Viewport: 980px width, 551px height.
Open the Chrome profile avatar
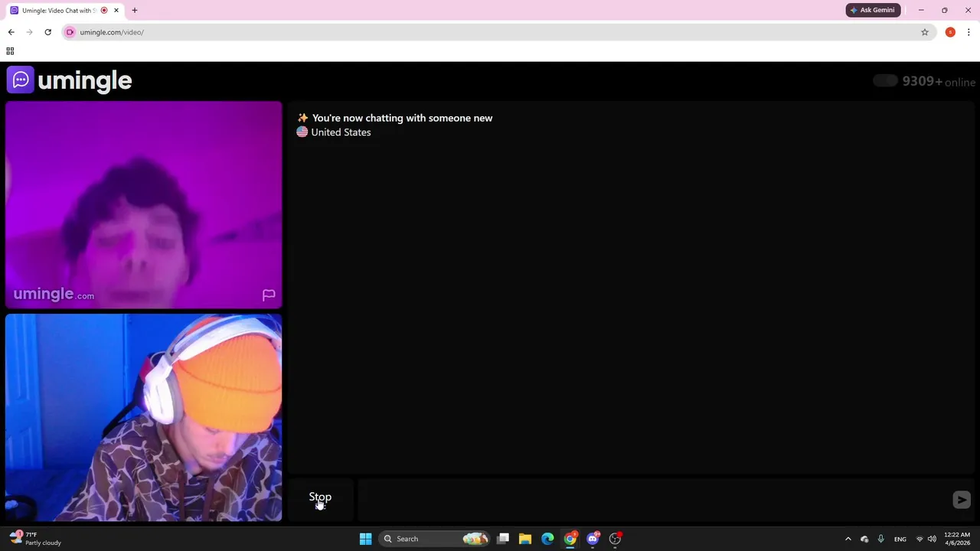pyautogui.click(x=950, y=32)
